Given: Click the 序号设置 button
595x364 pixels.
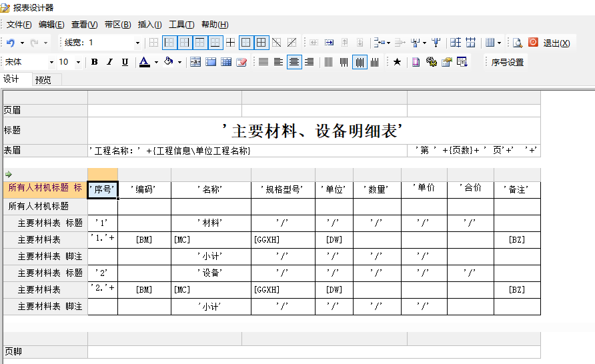Looking at the screenshot, I should coord(508,62).
